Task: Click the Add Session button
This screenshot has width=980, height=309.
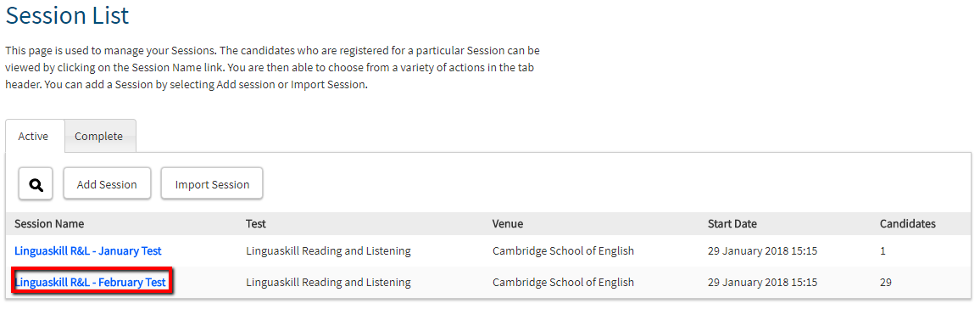Action: (x=107, y=183)
